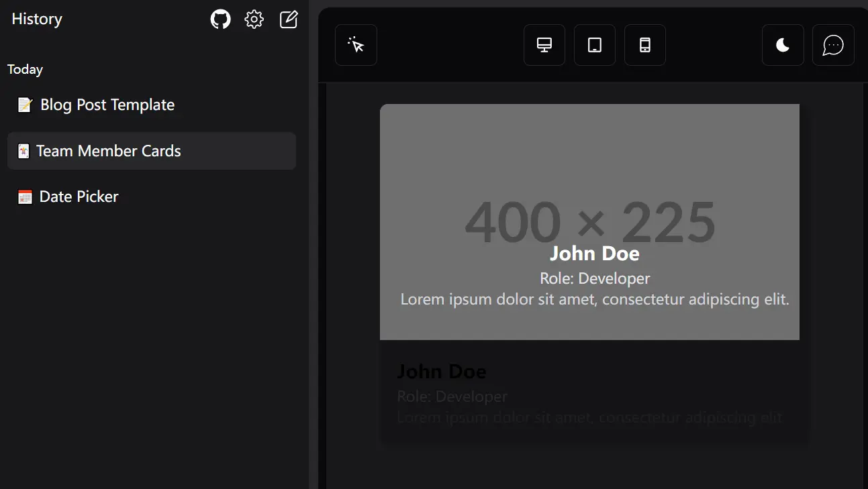Open the settings gear icon

coord(254,19)
